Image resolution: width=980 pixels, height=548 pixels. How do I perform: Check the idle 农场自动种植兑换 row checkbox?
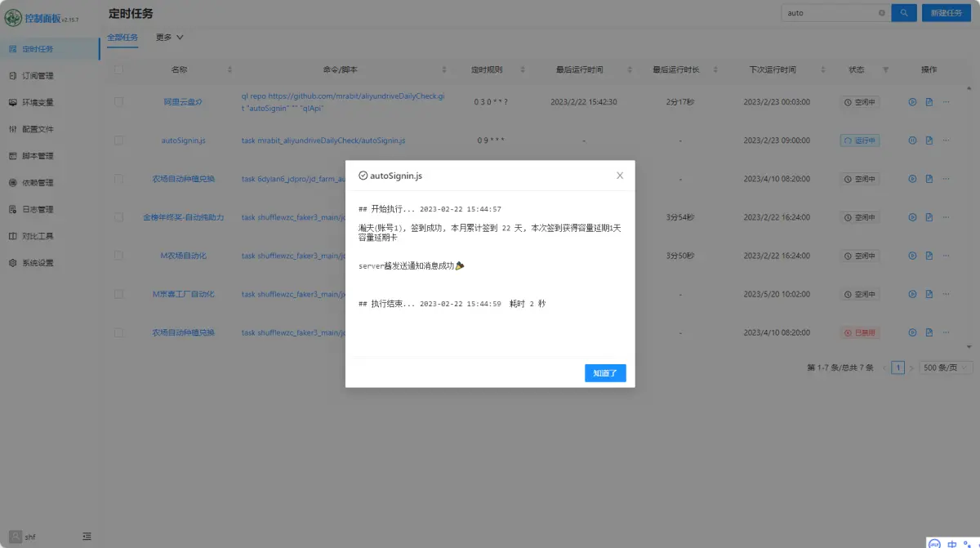tap(118, 179)
